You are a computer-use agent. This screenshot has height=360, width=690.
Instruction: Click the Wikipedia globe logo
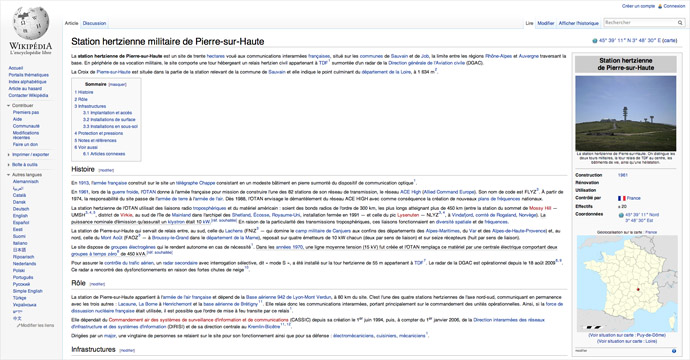click(x=30, y=24)
